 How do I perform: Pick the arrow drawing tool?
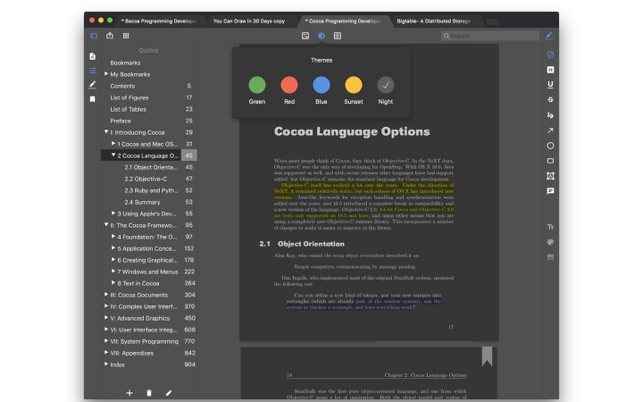pos(550,130)
